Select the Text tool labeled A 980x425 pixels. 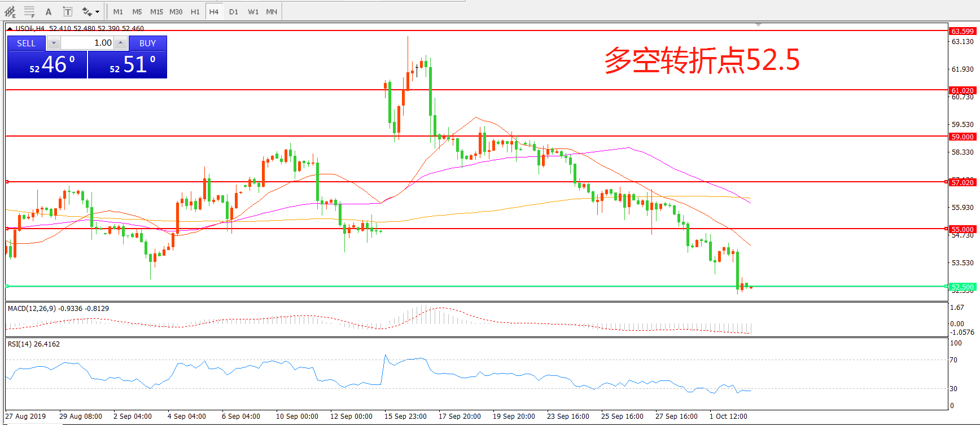click(x=49, y=11)
